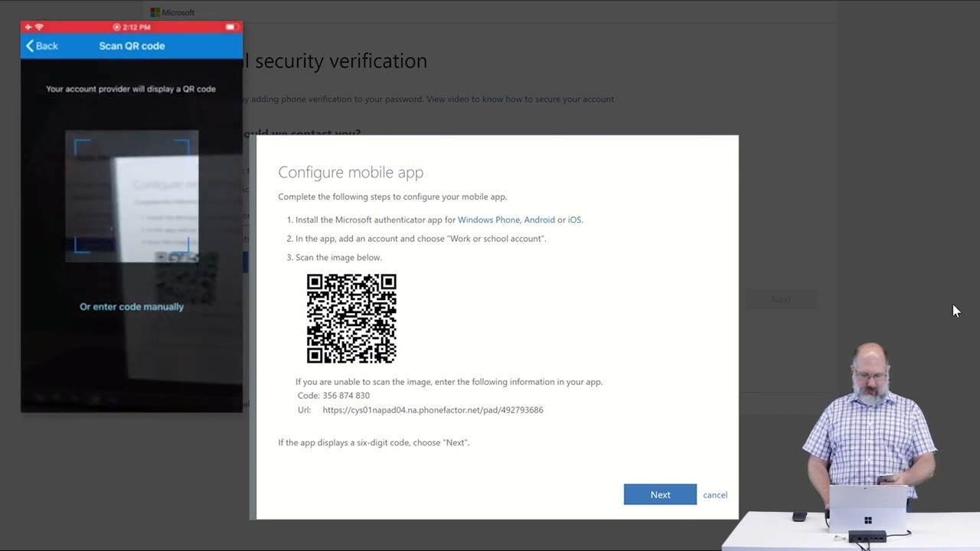Screen dimensions: 980x551
Task: Click the QR scanner viewfinder frame on phone
Action: pos(132,196)
